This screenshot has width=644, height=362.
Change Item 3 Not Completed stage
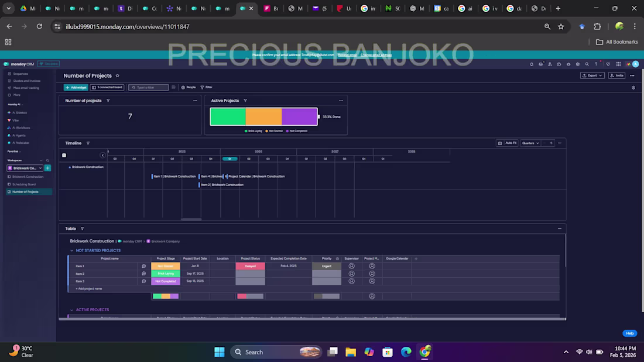(x=166, y=281)
